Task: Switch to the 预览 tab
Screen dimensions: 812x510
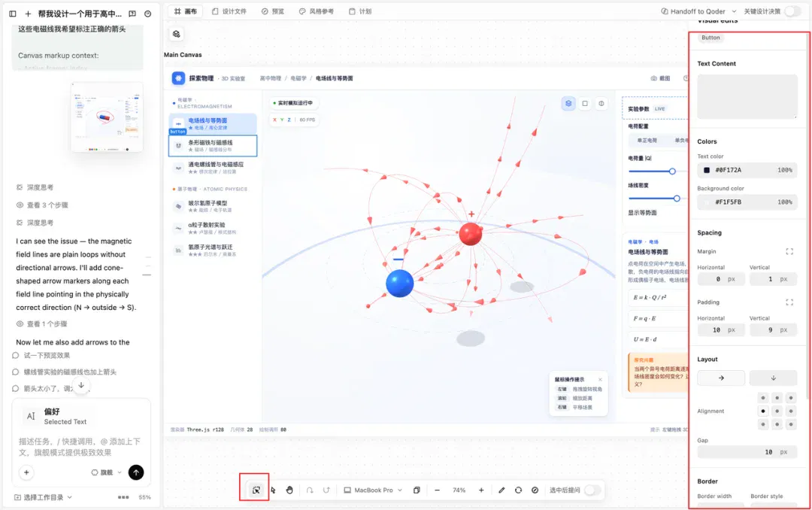Action: click(x=273, y=11)
